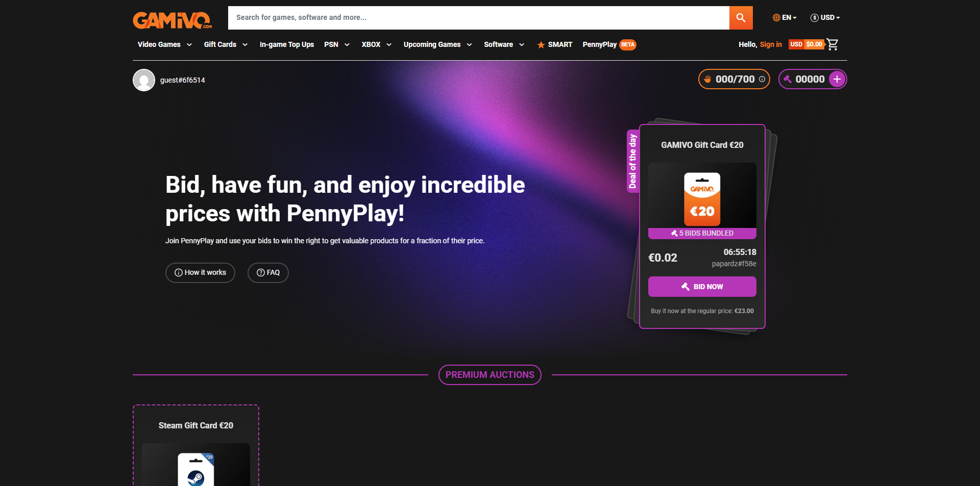980x486 pixels.
Task: Expand the PSN dropdown
Action: [x=337, y=44]
